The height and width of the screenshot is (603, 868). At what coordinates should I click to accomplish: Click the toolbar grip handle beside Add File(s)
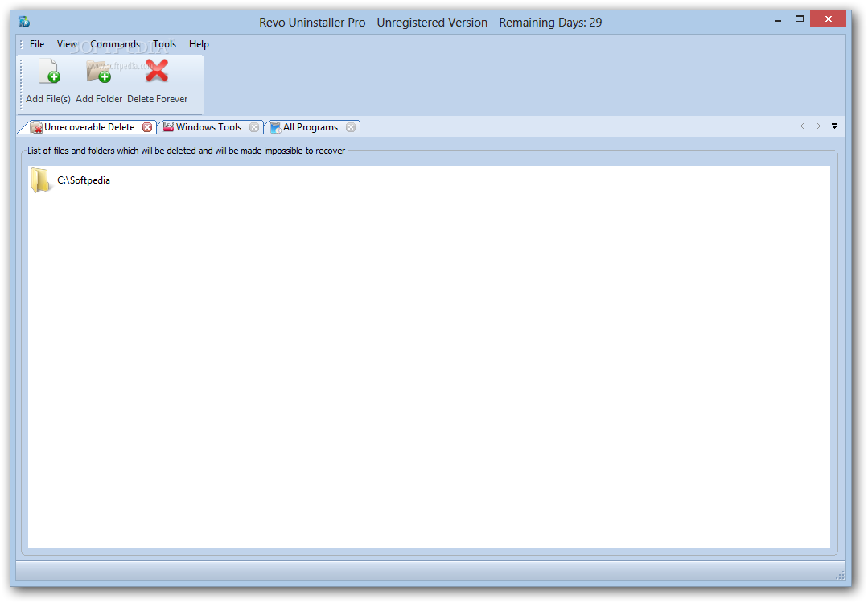pyautogui.click(x=22, y=83)
